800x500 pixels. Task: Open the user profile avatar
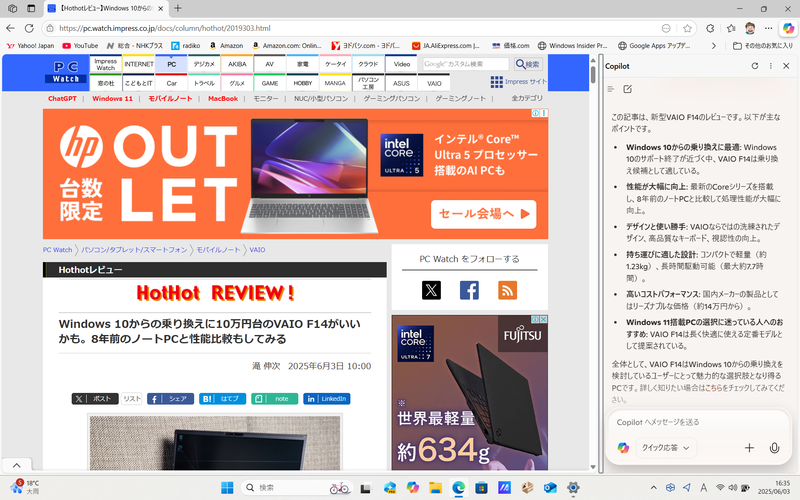(x=750, y=28)
